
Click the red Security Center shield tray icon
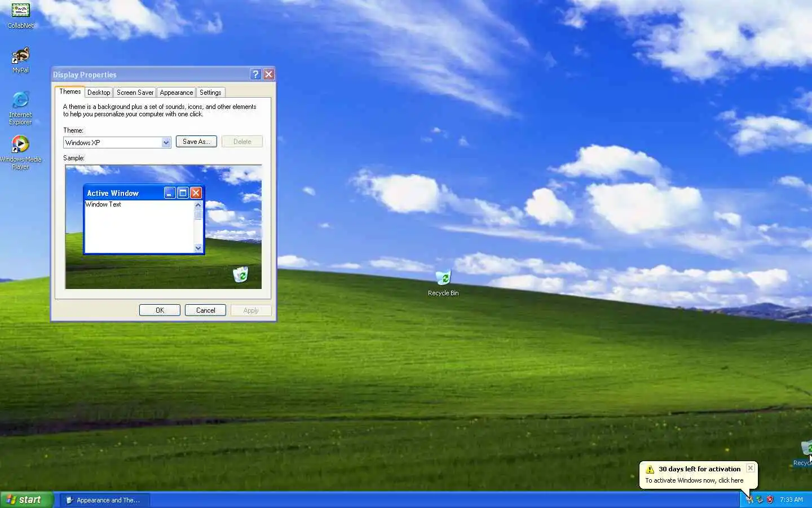click(770, 500)
